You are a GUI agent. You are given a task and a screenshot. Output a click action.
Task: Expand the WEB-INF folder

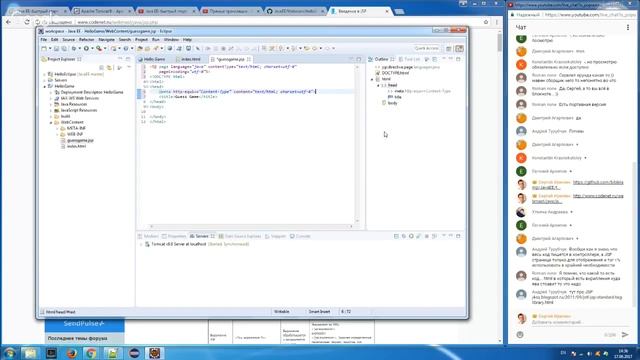tap(57, 134)
